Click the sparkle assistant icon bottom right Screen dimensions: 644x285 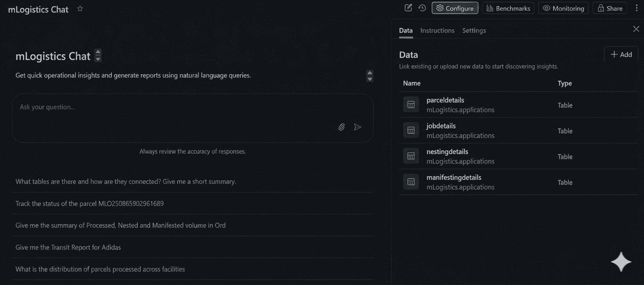tap(621, 261)
